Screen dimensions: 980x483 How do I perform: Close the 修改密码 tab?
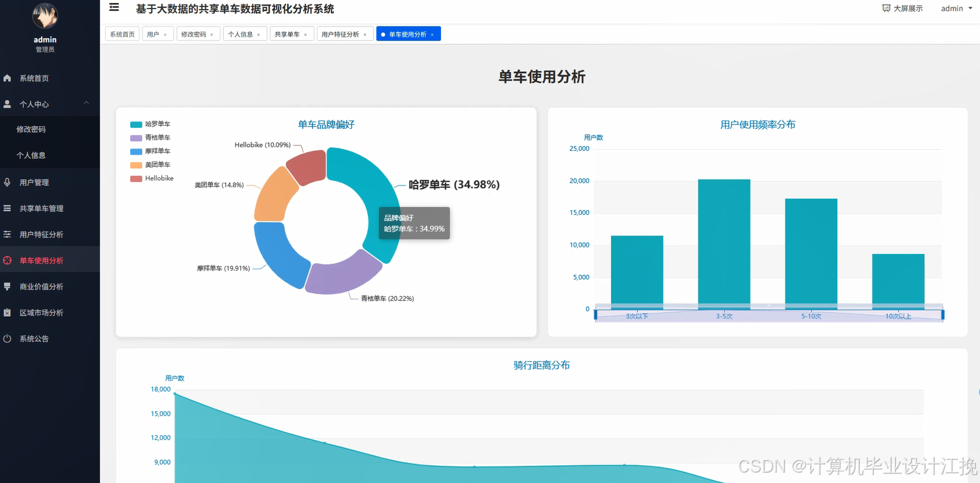(212, 35)
